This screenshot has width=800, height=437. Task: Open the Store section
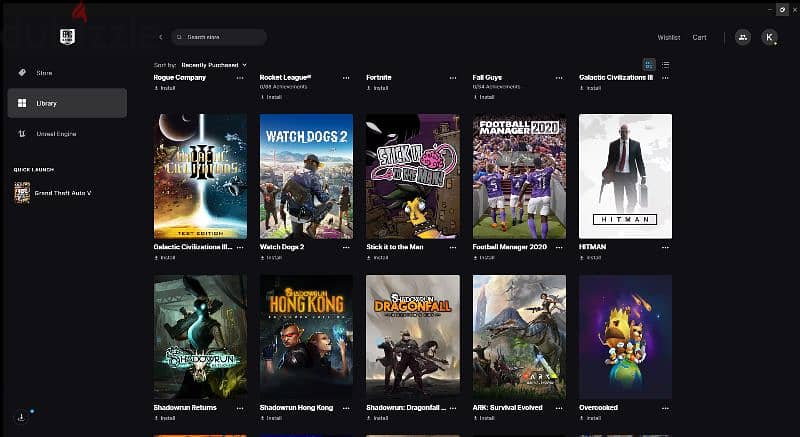[x=67, y=73]
